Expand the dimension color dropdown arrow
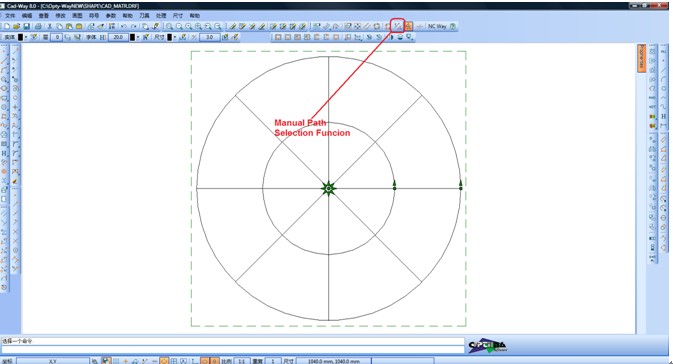 click(175, 37)
